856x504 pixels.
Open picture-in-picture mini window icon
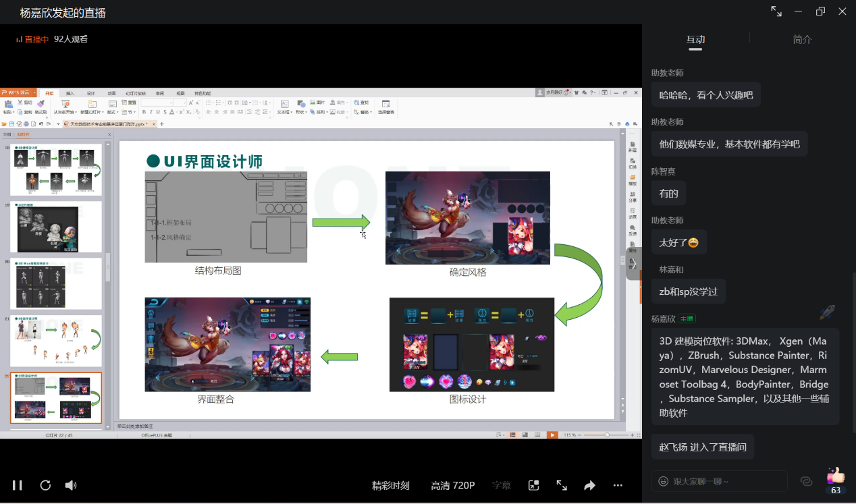[x=533, y=485]
